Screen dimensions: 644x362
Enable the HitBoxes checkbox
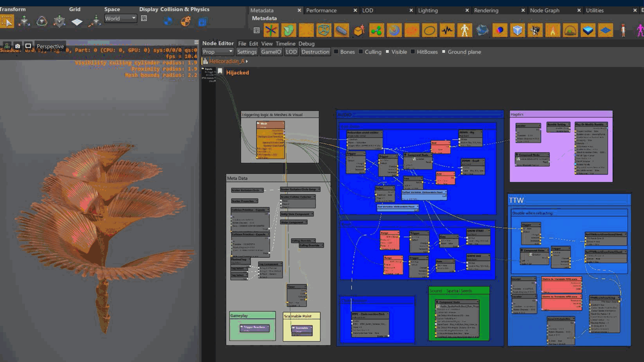(x=413, y=51)
